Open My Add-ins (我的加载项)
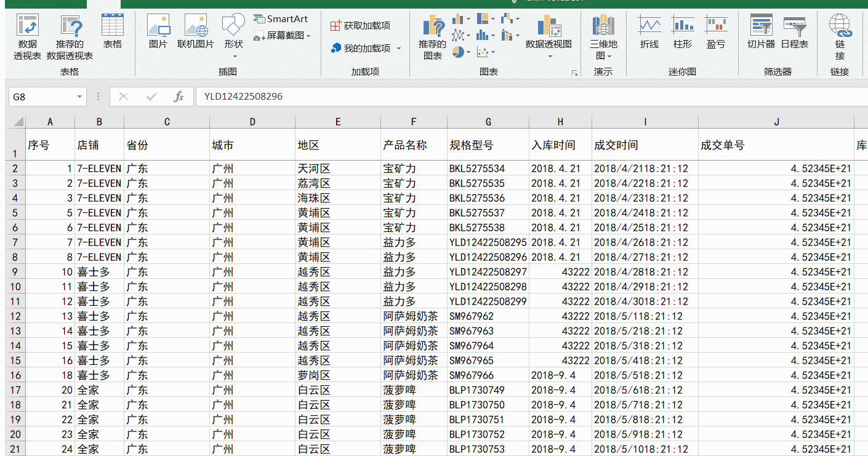 pos(361,48)
